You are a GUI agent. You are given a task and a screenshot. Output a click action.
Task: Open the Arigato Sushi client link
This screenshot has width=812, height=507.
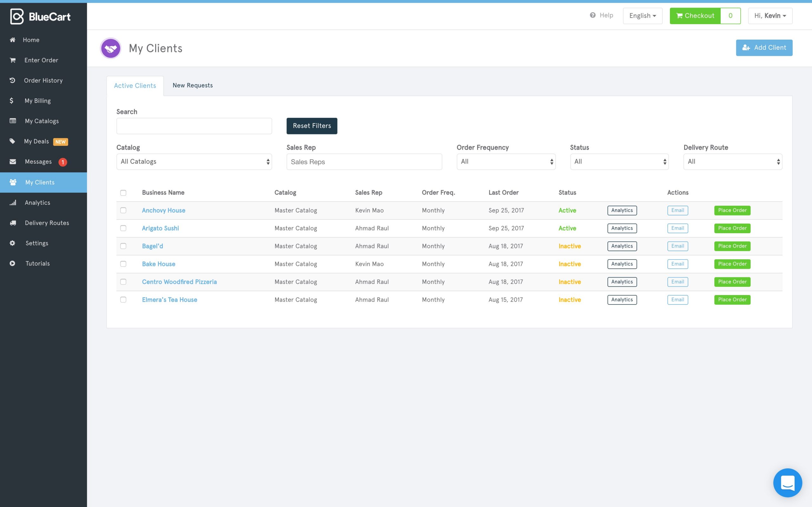(x=160, y=228)
